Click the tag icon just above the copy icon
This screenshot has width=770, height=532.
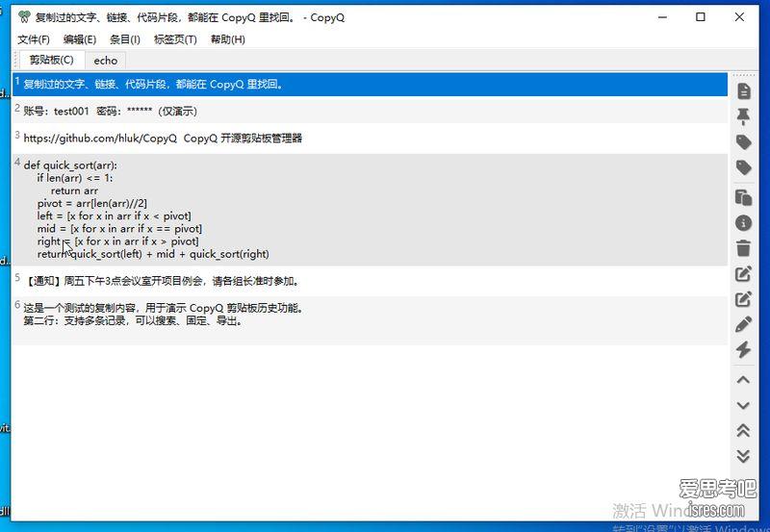tap(743, 167)
